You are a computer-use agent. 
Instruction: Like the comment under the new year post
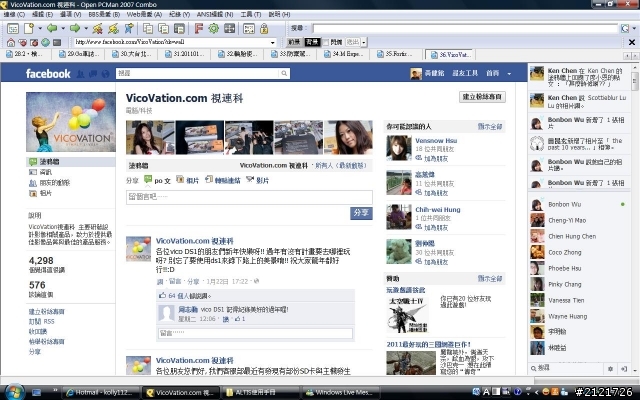tap(226, 319)
